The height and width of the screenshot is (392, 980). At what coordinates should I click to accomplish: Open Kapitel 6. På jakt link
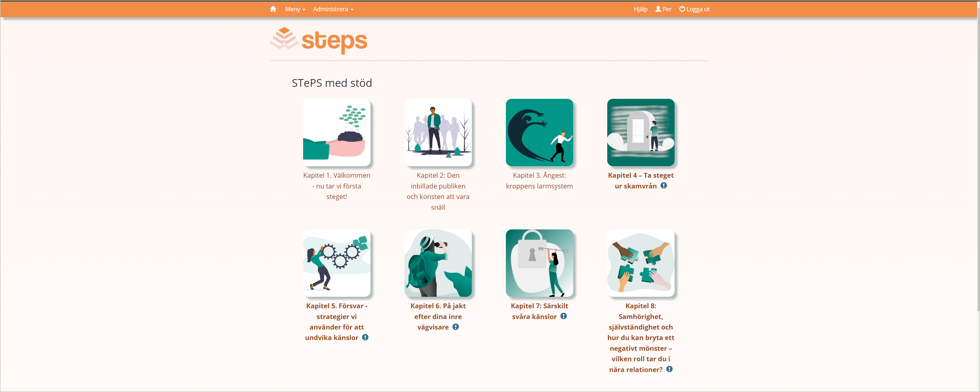[438, 317]
